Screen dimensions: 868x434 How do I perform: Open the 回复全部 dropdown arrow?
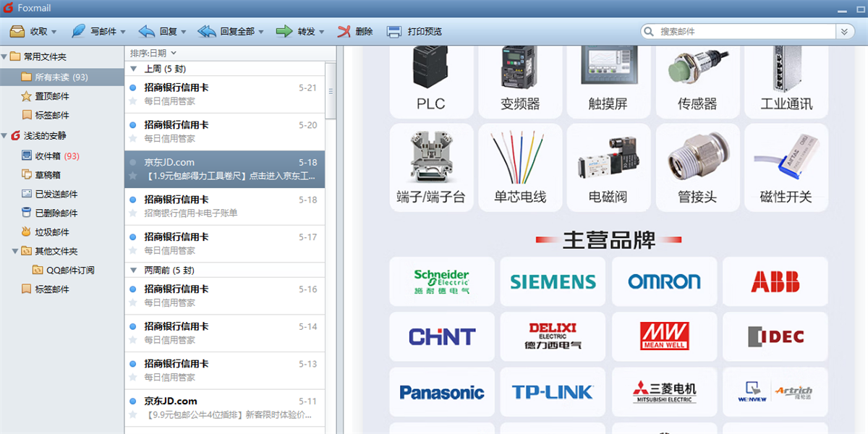261,32
